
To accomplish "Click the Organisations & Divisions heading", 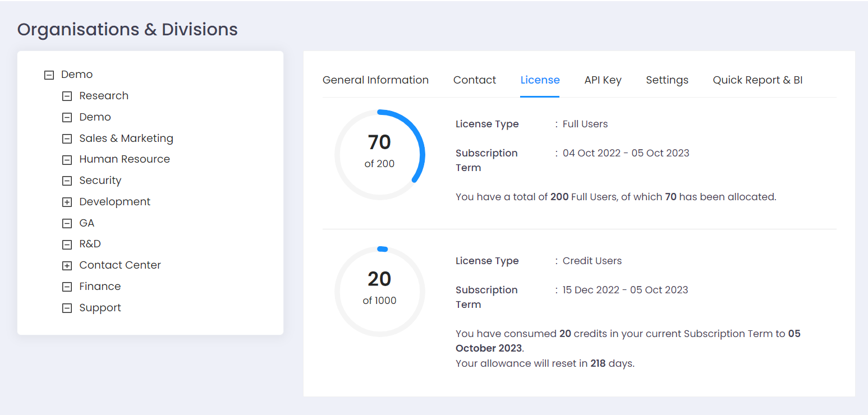I will [x=127, y=29].
